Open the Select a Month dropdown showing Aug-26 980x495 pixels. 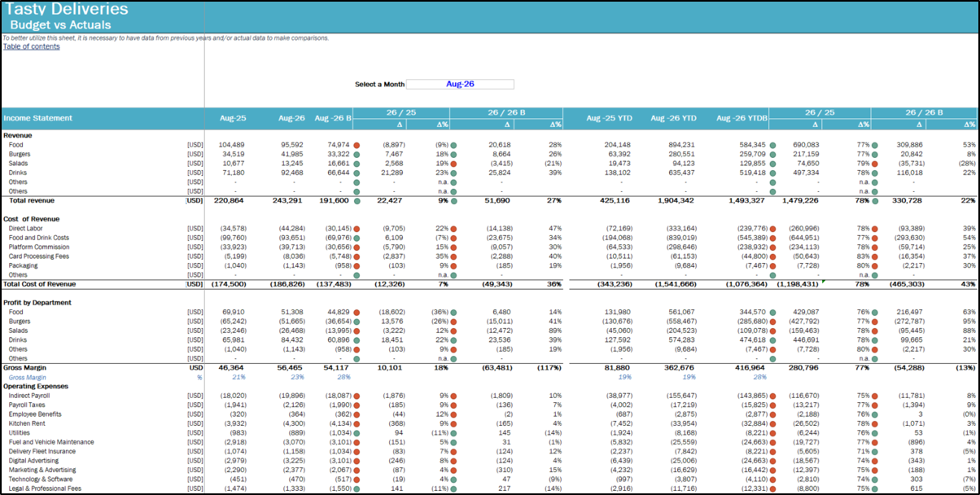click(x=460, y=84)
